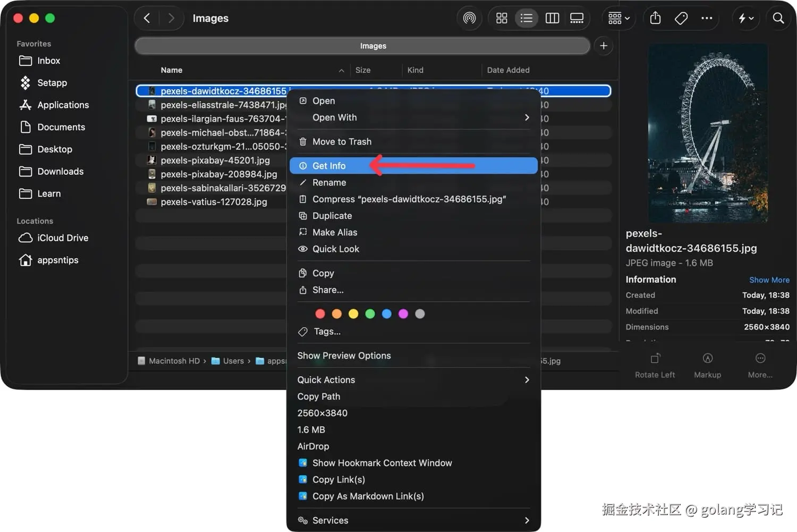Go forward with the right chevron
Viewport: 797px width, 532px height.
point(171,18)
